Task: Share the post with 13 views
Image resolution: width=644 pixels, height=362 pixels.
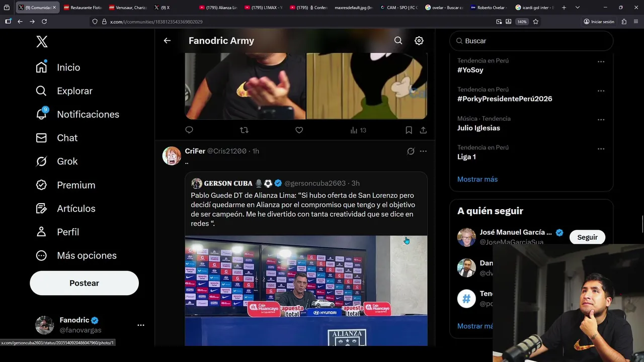Action: pos(423,130)
